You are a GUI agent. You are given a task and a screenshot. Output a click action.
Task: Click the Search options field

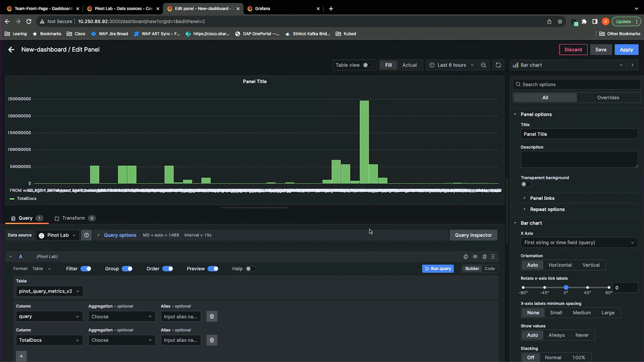coord(579,85)
